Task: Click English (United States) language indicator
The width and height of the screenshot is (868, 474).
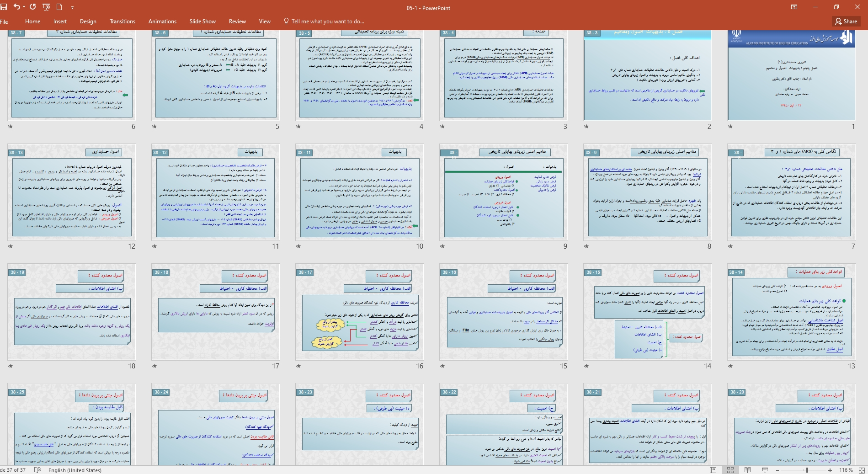Action: 75,470
